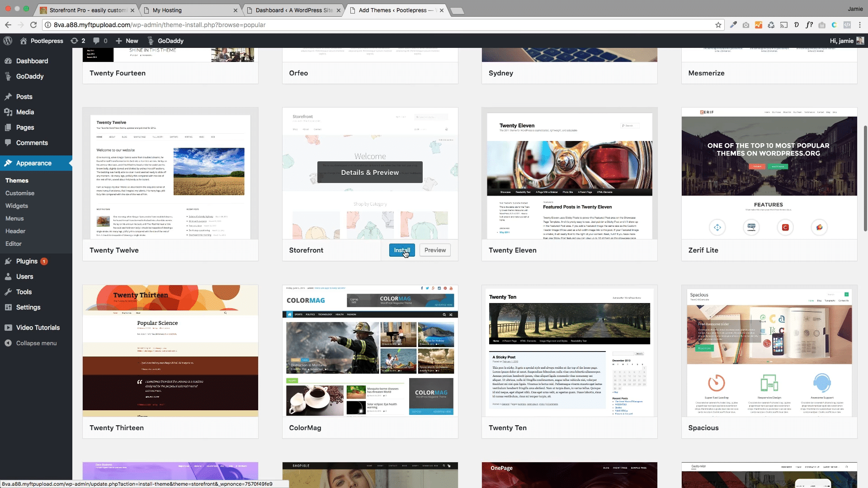Select the Sydney theme name

point(501,73)
